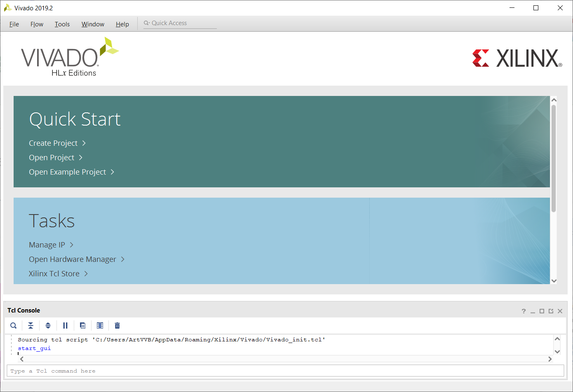Click the Xilinx logo

[x=517, y=58]
